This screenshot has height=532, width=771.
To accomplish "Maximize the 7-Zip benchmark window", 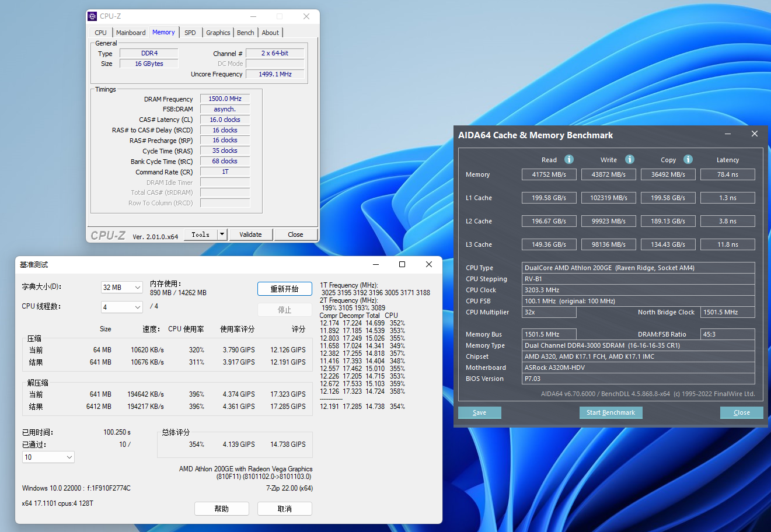I will tap(402, 265).
